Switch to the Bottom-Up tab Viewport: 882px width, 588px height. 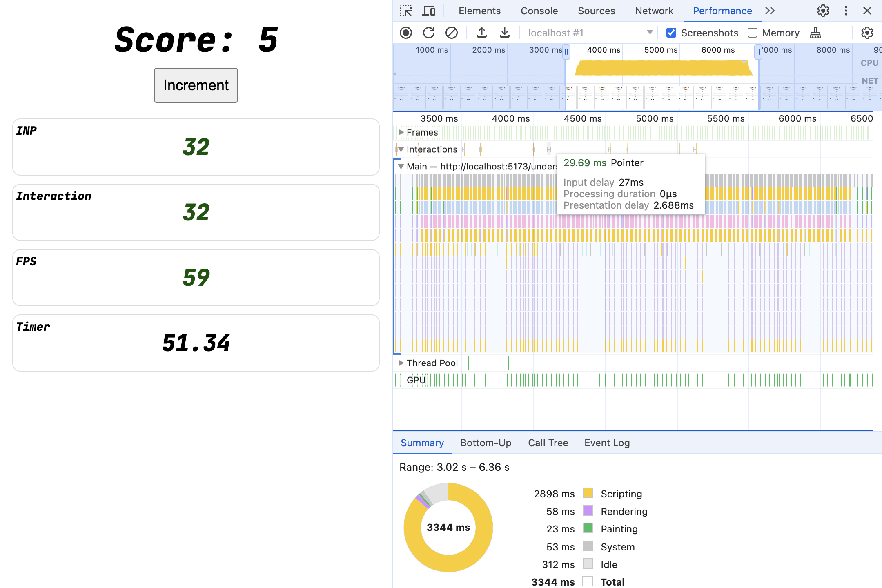[x=486, y=442]
